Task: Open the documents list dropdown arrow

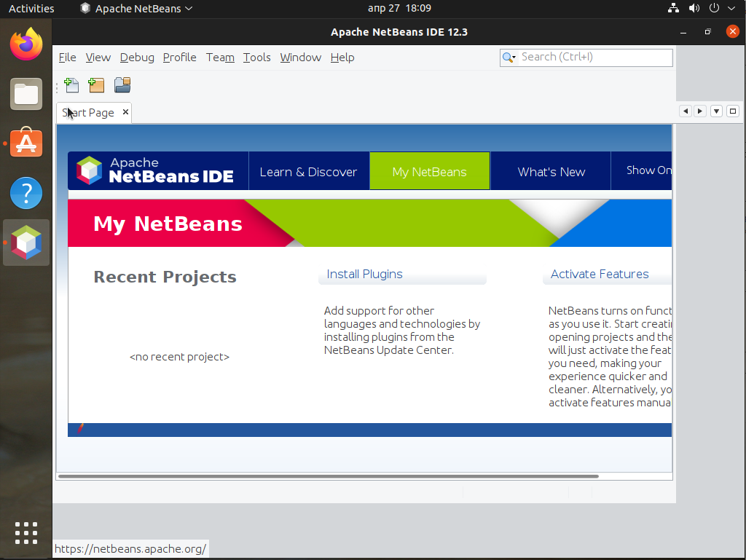Action: tap(716, 111)
